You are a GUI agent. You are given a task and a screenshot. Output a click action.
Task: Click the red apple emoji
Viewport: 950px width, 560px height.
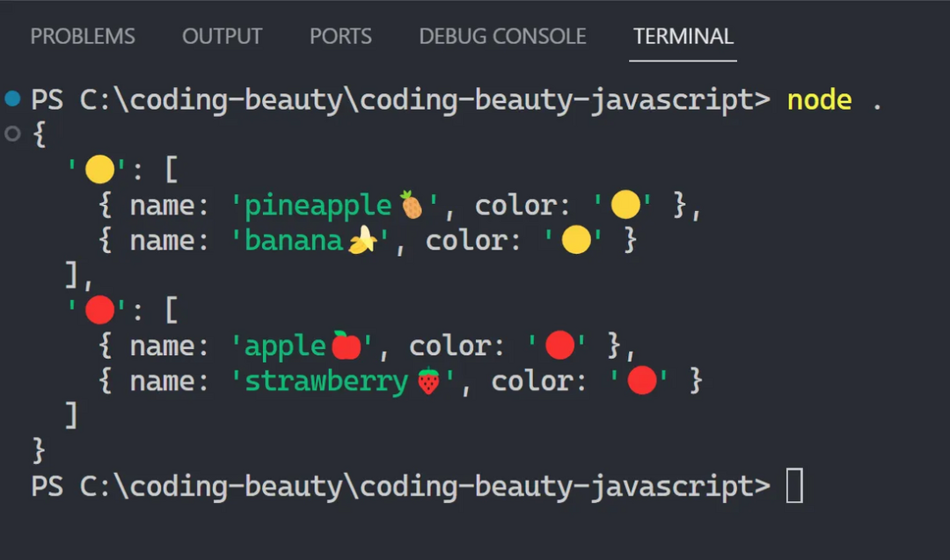coord(346,345)
